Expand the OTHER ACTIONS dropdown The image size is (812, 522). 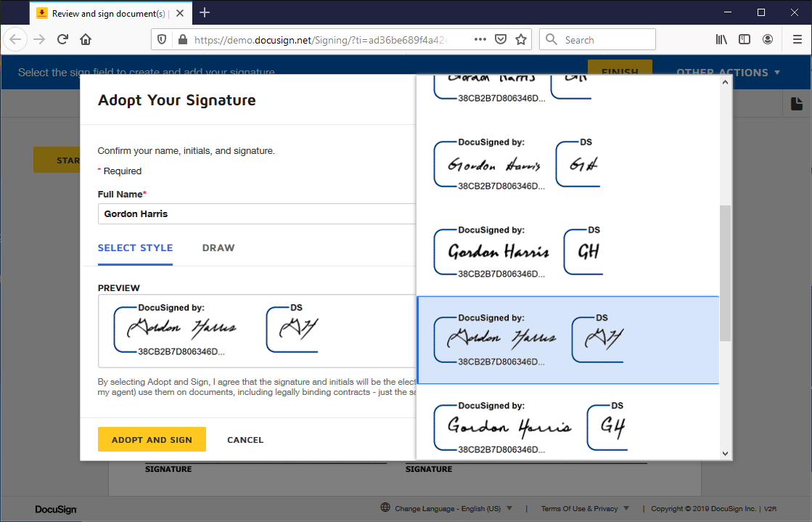pos(728,73)
